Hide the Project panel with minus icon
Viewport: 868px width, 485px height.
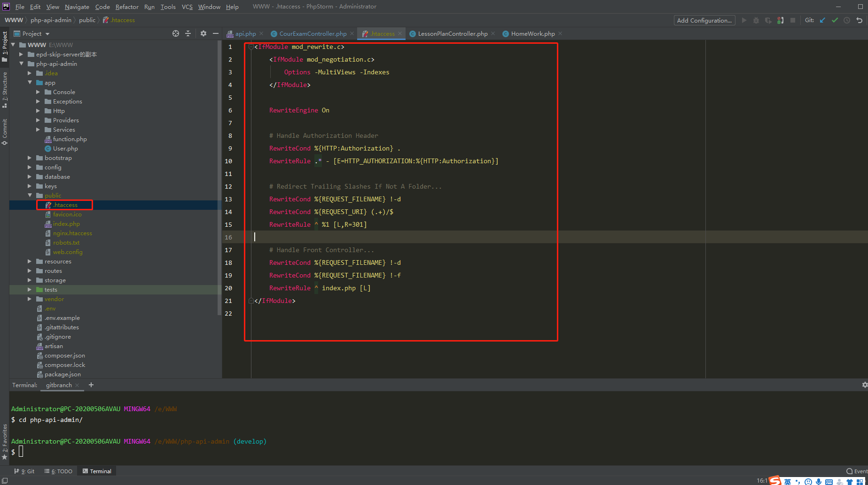click(216, 33)
